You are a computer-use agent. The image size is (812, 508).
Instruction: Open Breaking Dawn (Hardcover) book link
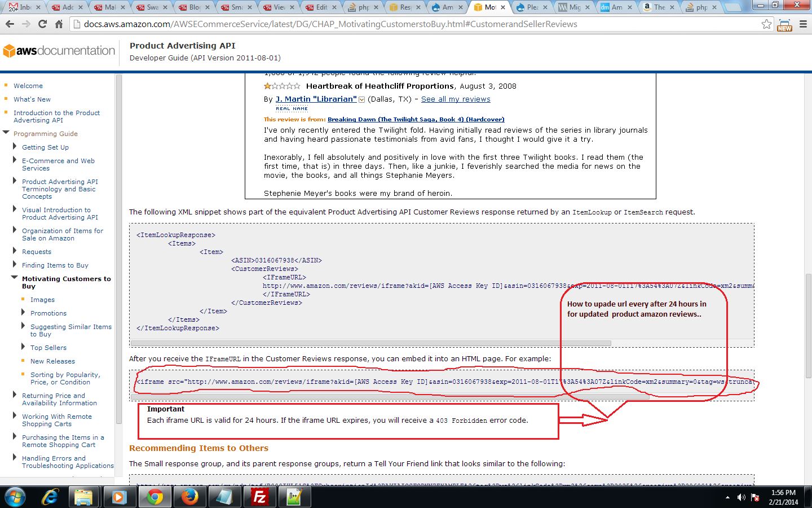[416, 120]
